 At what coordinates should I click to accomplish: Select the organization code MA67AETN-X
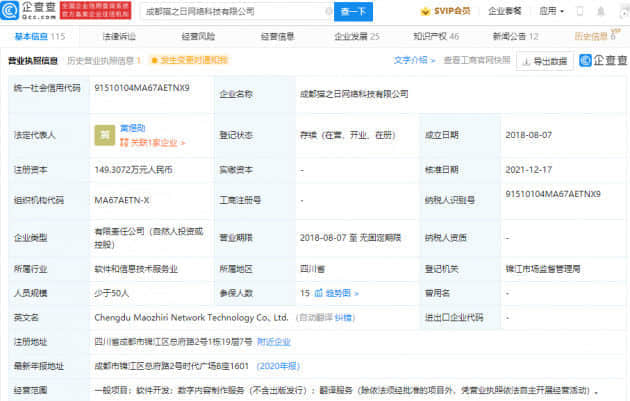coord(122,200)
